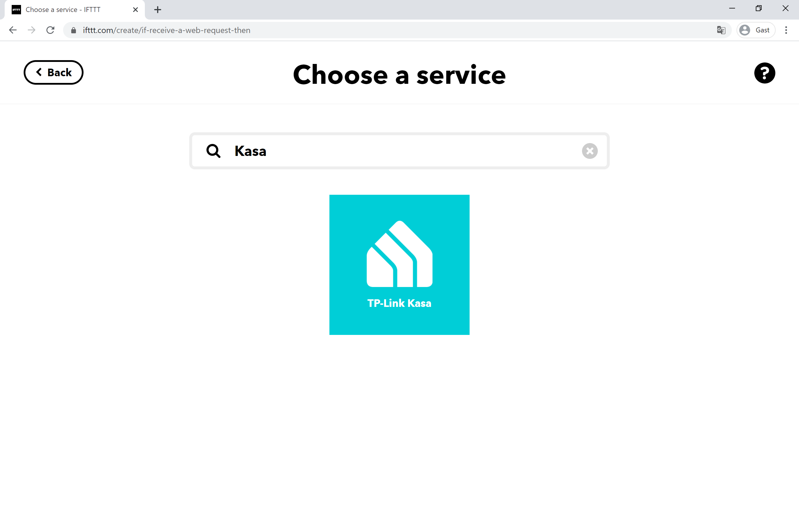
Task: Open a new browser tab
Action: tap(157, 10)
